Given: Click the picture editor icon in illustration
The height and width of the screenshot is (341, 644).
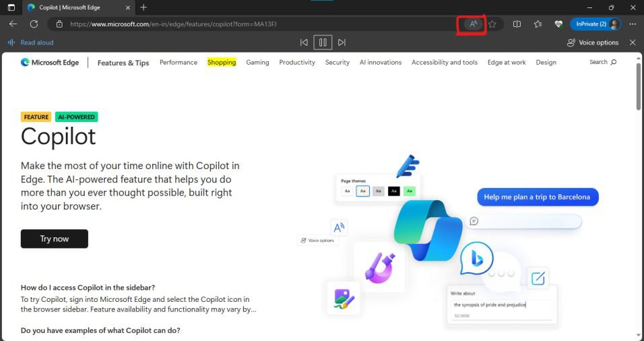Looking at the screenshot, I should tap(344, 299).
